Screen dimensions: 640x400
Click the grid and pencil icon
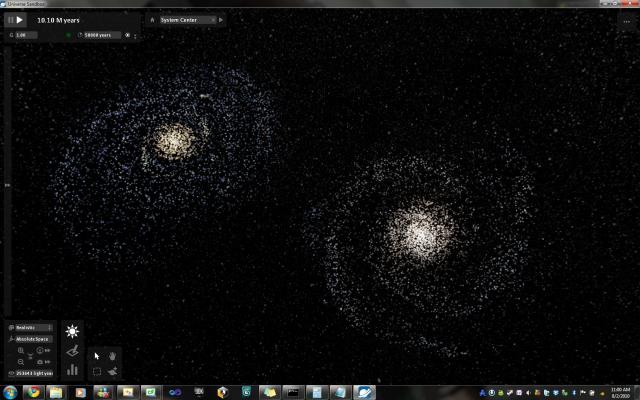coord(72,351)
